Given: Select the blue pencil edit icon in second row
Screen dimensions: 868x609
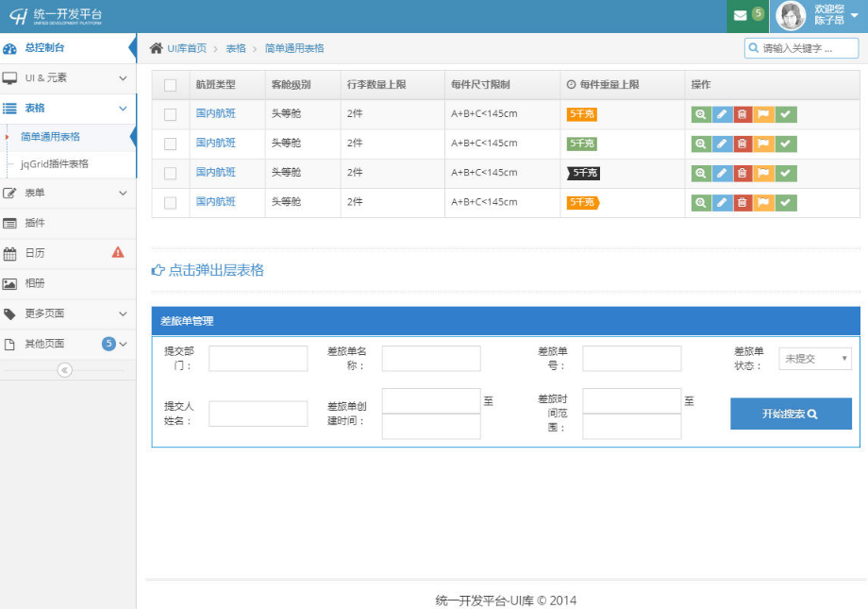Looking at the screenshot, I should point(722,144).
